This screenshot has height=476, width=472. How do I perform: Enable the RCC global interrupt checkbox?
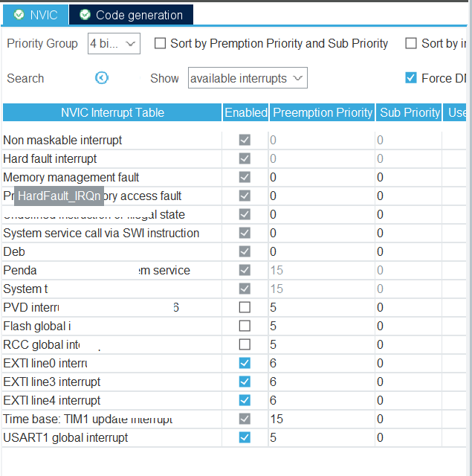pyautogui.click(x=245, y=344)
